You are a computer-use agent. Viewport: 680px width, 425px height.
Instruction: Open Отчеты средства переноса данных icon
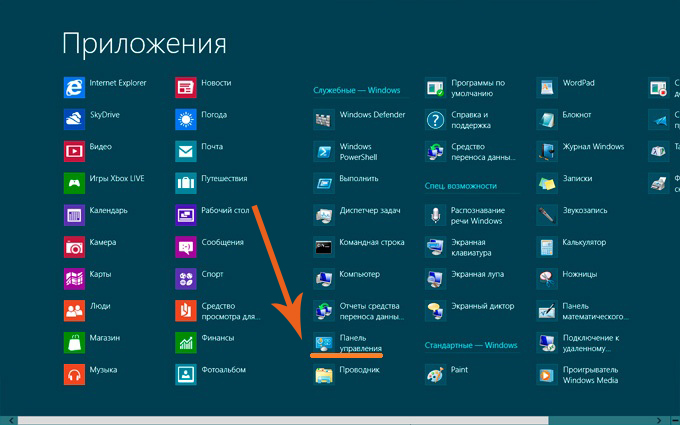click(324, 311)
